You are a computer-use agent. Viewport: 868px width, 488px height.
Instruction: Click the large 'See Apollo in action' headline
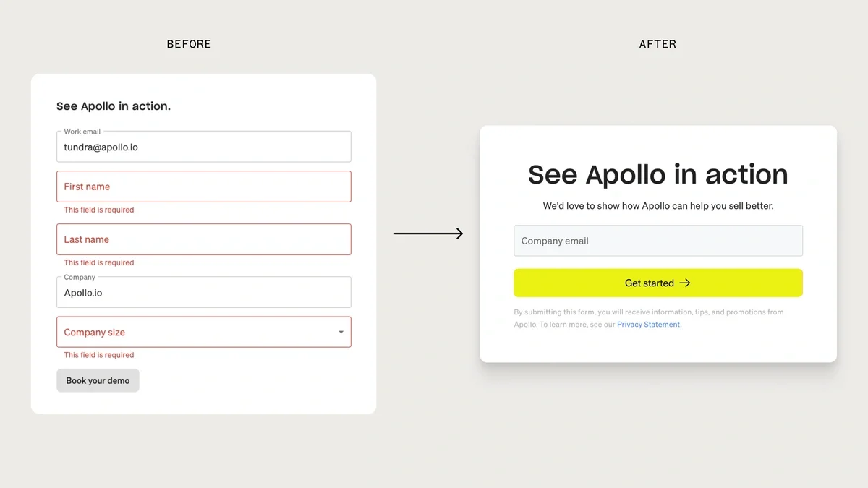658,174
